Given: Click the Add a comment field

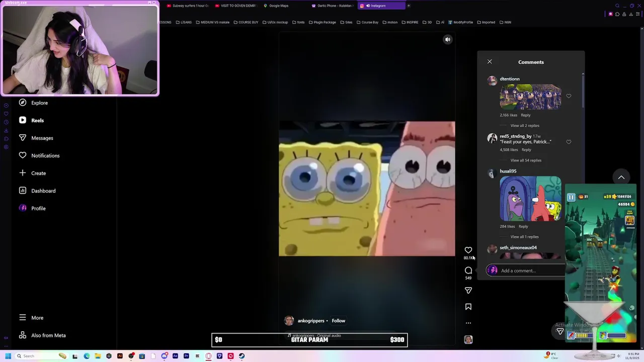Looking at the screenshot, I should 526,270.
